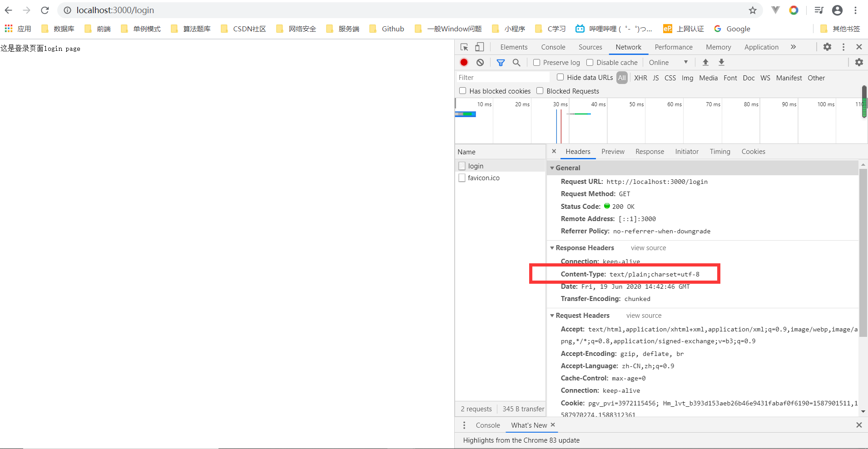
Task: Switch to the Console tab
Action: [x=553, y=47]
